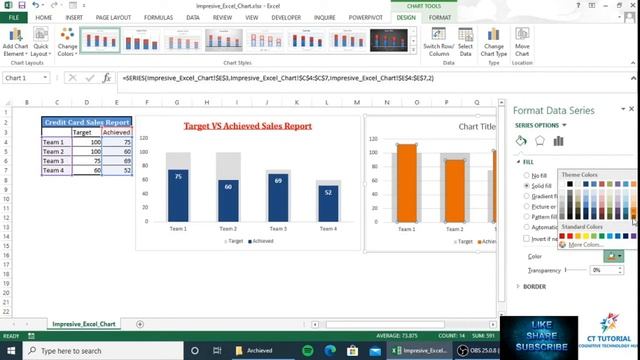Open Mail app from the taskbar

[375, 350]
